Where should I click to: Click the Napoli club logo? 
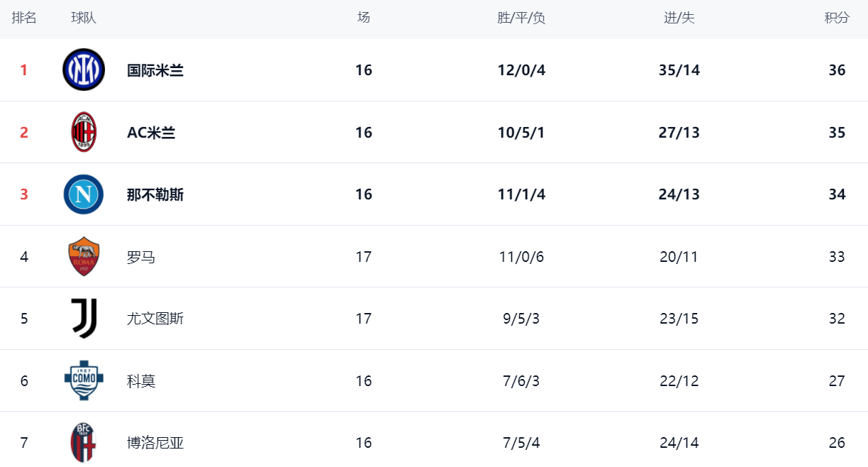[x=84, y=194]
